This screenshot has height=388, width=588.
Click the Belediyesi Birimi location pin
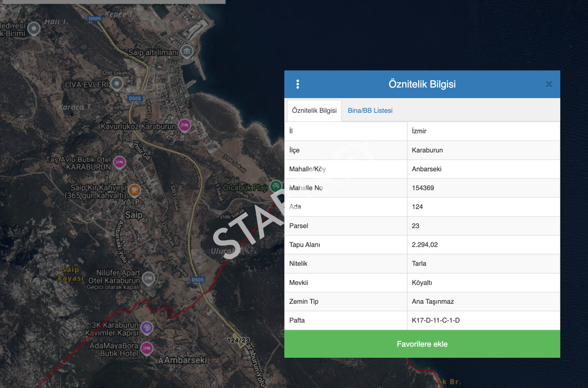34,28
